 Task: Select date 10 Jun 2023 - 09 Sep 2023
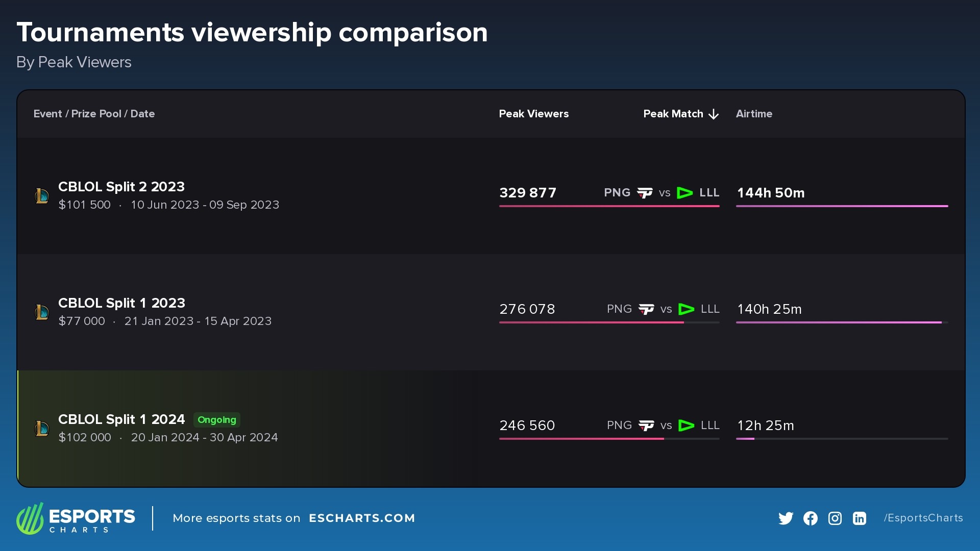click(x=205, y=205)
